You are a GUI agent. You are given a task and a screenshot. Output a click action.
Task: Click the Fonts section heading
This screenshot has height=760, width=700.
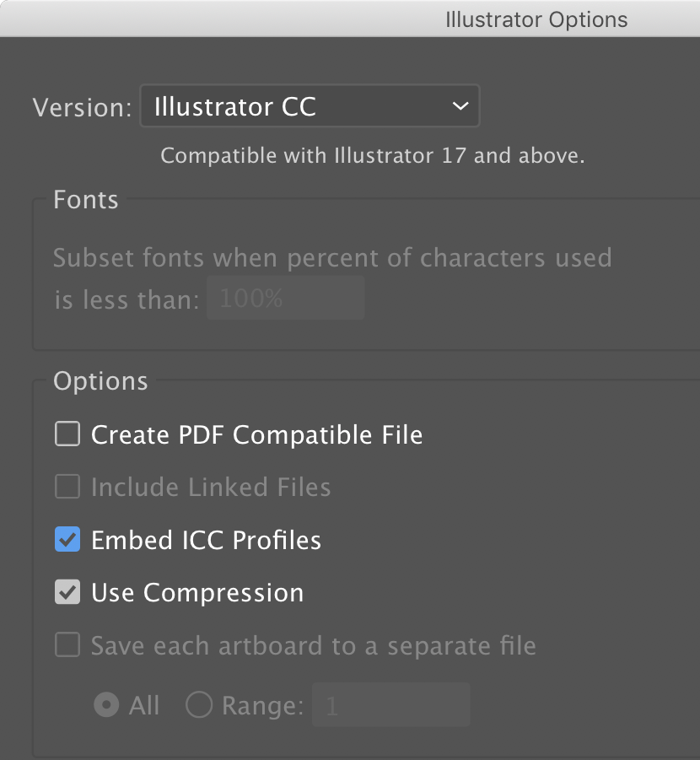85,199
